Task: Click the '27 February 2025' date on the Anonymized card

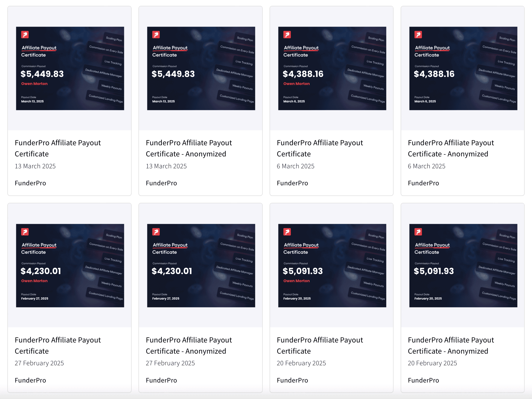Action: [x=170, y=363]
